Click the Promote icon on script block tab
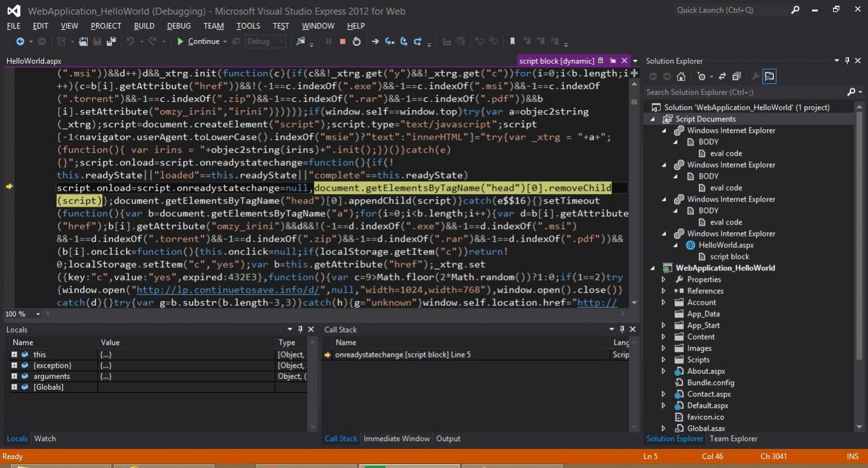 (x=613, y=61)
